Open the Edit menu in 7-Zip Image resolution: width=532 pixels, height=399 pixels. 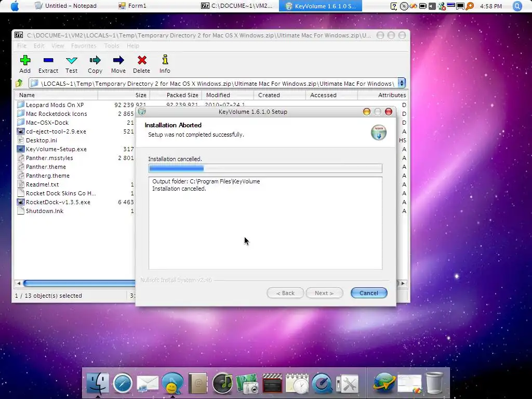[39, 46]
